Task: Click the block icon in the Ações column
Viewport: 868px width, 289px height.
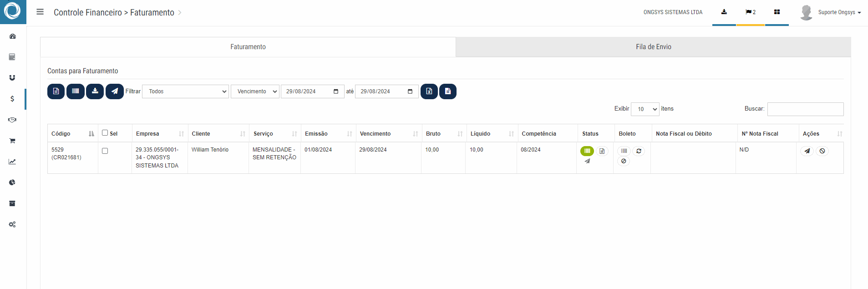Action: coord(822,151)
